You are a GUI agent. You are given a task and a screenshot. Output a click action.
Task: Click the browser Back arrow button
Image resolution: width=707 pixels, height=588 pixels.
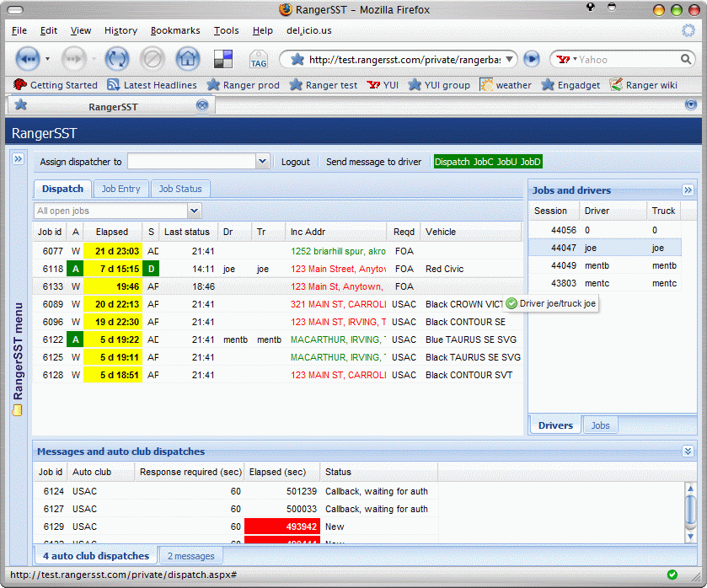point(28,59)
